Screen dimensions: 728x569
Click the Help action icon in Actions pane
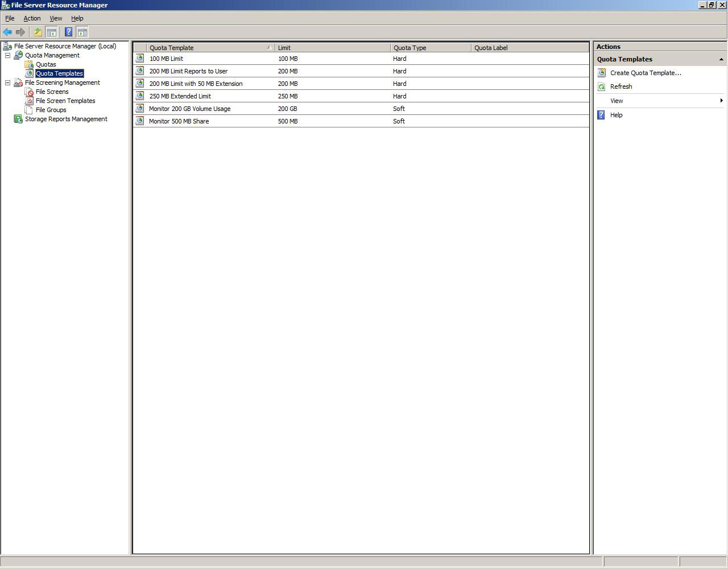tap(601, 115)
